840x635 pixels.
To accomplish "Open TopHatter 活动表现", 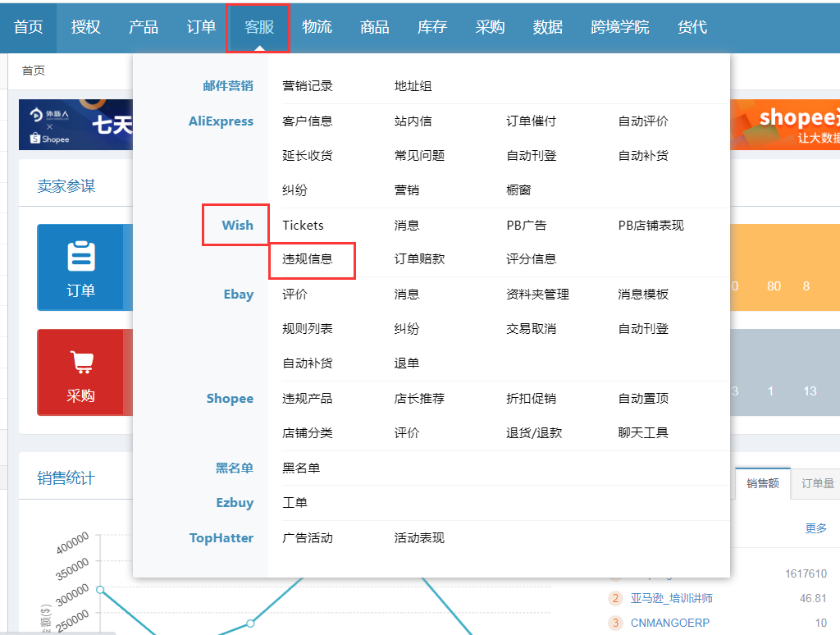I will [419, 537].
